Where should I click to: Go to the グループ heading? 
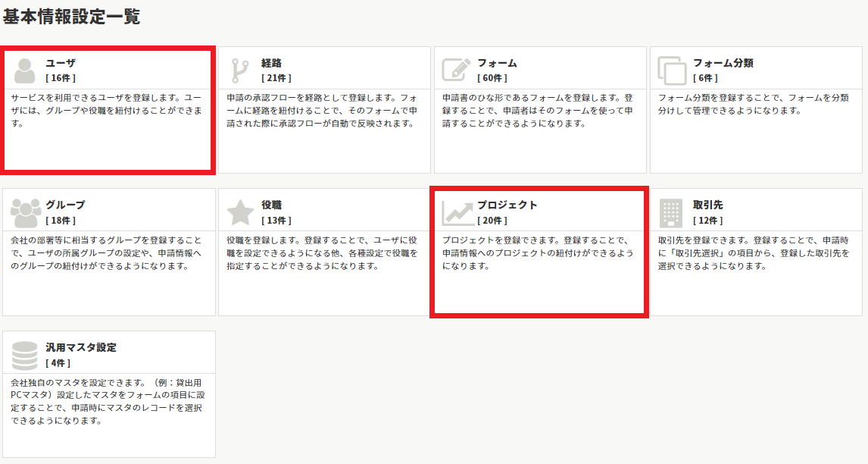point(65,205)
